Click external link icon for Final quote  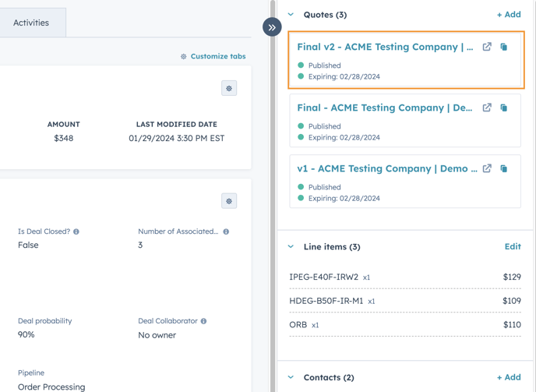(487, 108)
